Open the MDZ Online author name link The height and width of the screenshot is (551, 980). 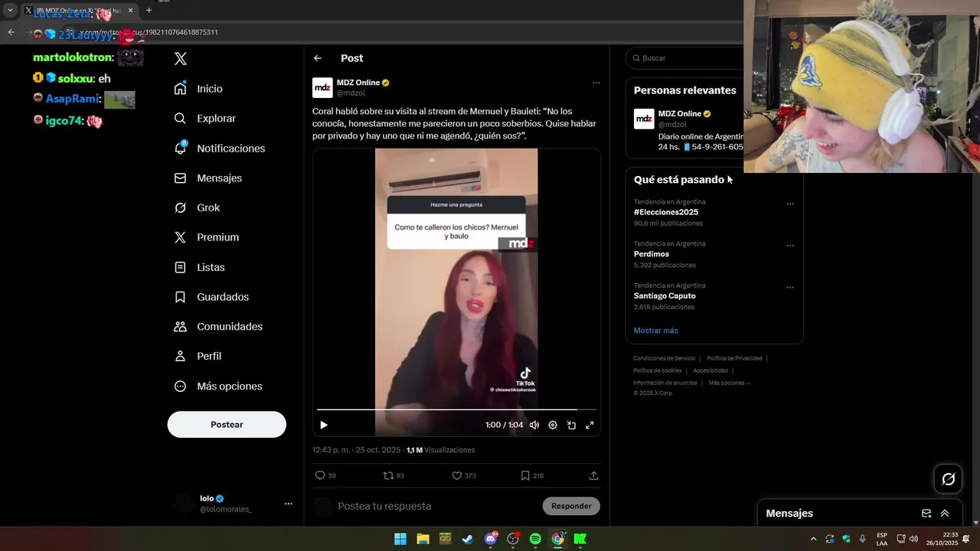tap(358, 82)
